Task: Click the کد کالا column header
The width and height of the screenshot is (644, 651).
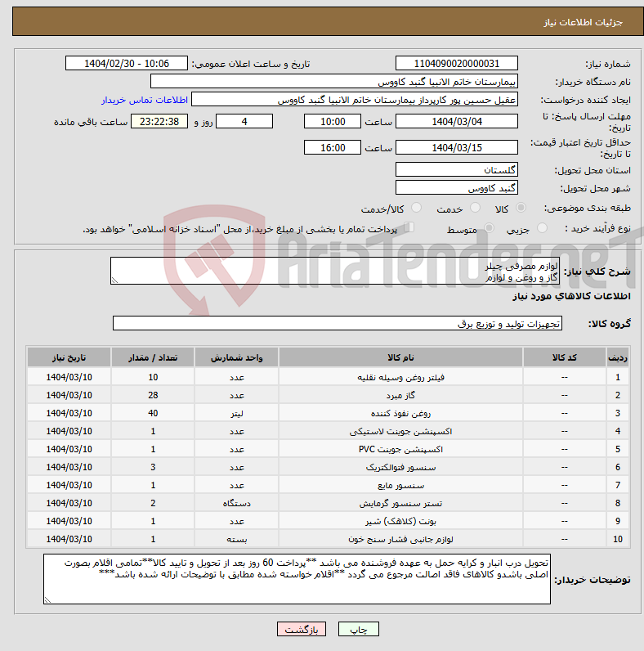Action: (565, 357)
